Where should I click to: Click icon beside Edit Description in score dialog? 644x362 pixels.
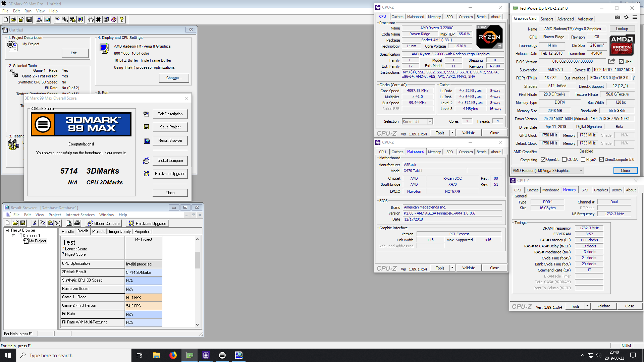[x=146, y=114]
